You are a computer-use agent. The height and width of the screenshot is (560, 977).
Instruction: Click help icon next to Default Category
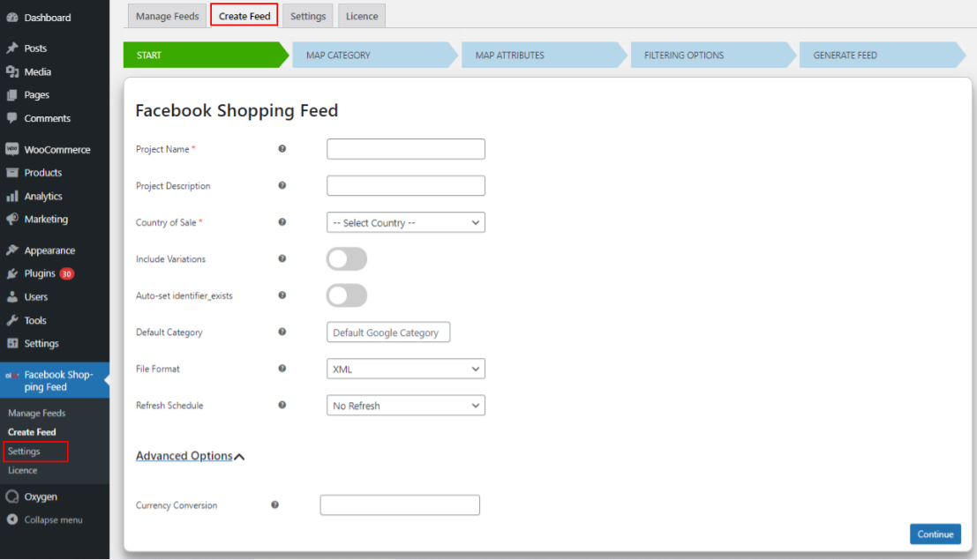pyautogui.click(x=282, y=332)
